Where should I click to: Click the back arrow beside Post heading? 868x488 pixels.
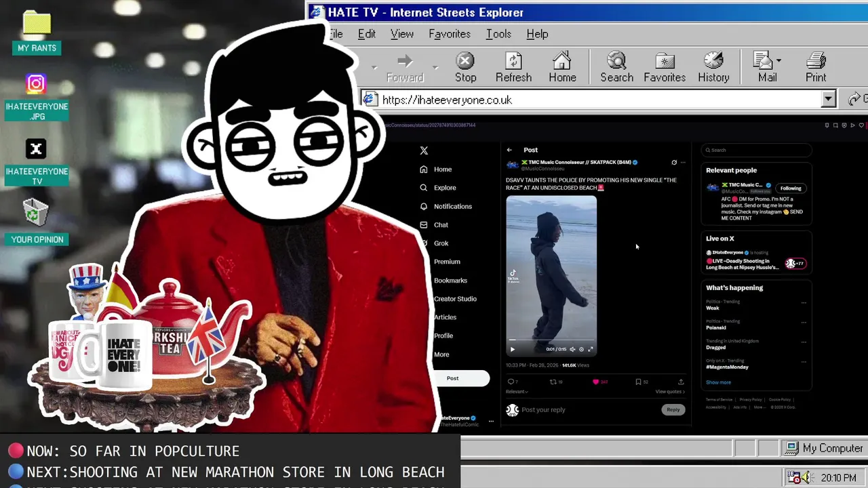click(509, 150)
